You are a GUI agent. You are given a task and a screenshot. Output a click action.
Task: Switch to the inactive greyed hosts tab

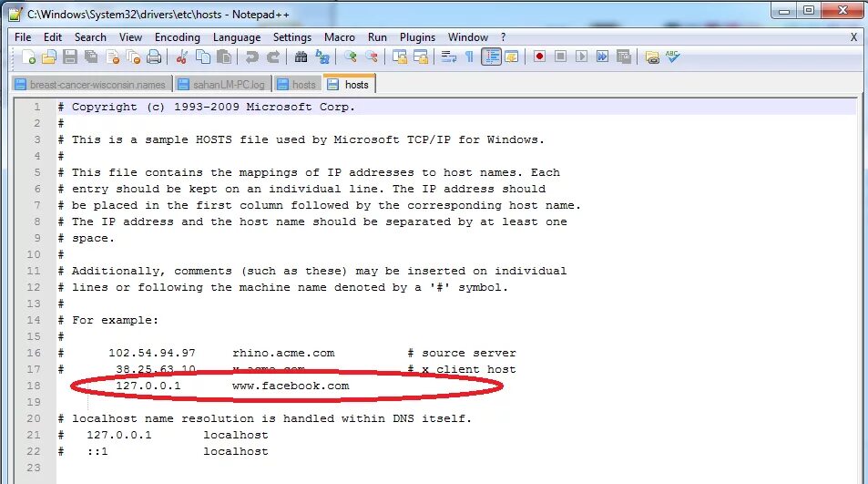point(297,84)
